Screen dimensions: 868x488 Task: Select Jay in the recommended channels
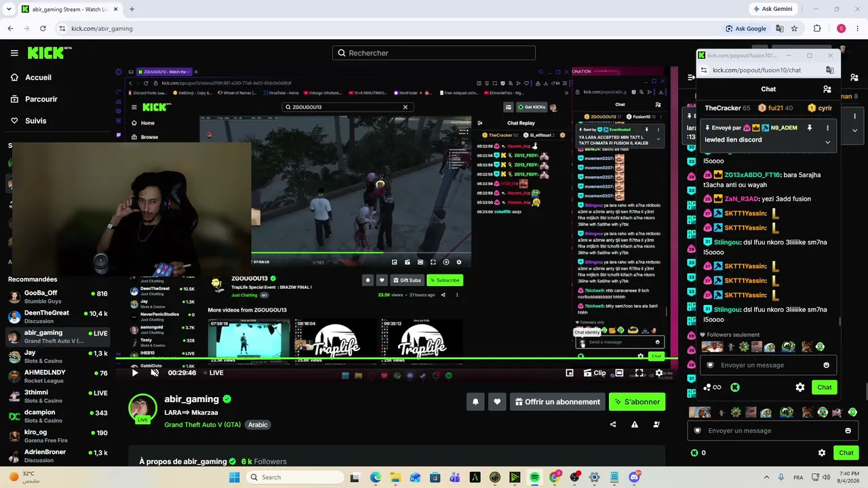(58, 357)
